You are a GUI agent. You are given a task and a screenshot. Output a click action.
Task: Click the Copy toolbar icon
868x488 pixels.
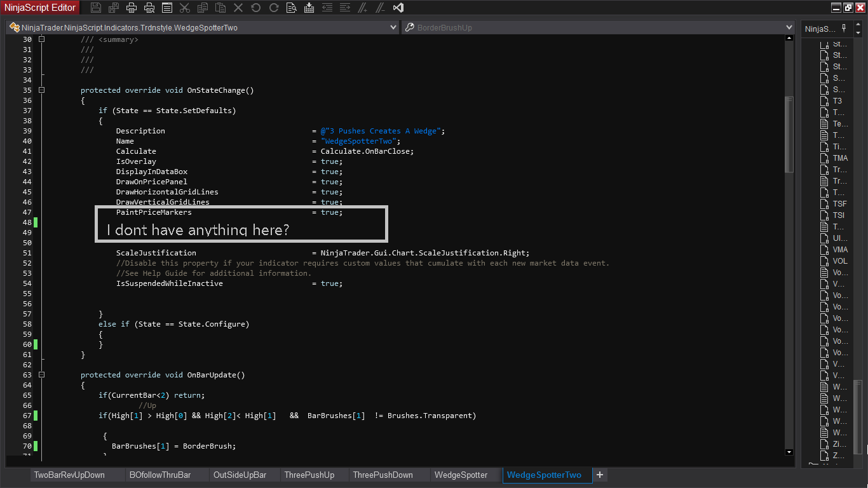[203, 8]
